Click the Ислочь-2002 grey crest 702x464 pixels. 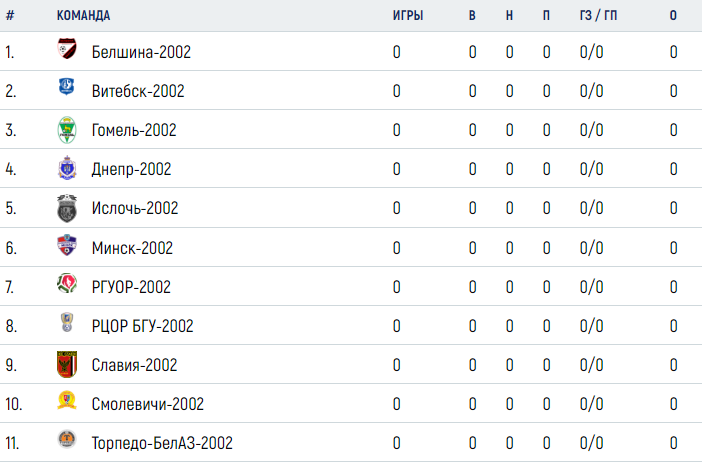click(x=67, y=208)
